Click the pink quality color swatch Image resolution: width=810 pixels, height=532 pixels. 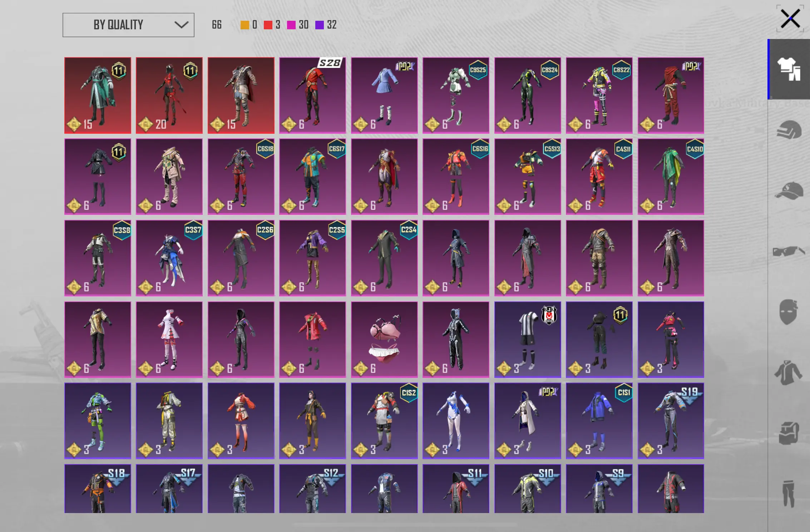click(291, 25)
